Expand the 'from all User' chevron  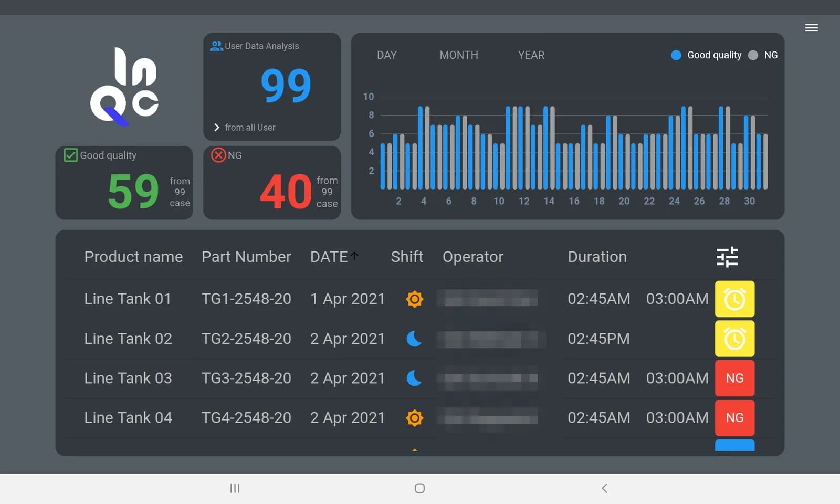(216, 128)
